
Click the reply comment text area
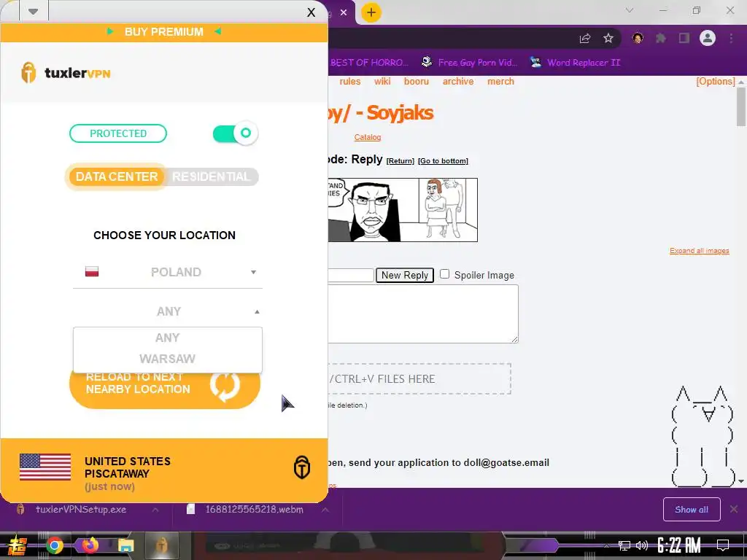pos(423,314)
